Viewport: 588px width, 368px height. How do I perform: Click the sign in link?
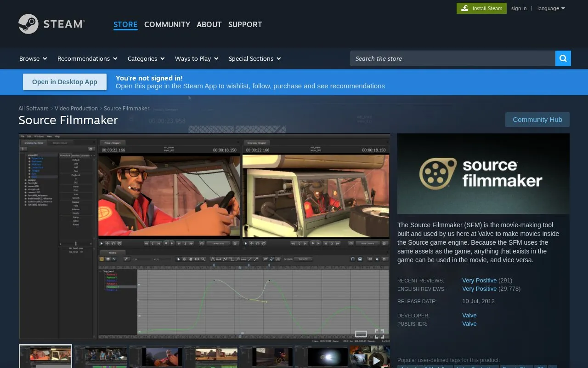click(x=519, y=8)
